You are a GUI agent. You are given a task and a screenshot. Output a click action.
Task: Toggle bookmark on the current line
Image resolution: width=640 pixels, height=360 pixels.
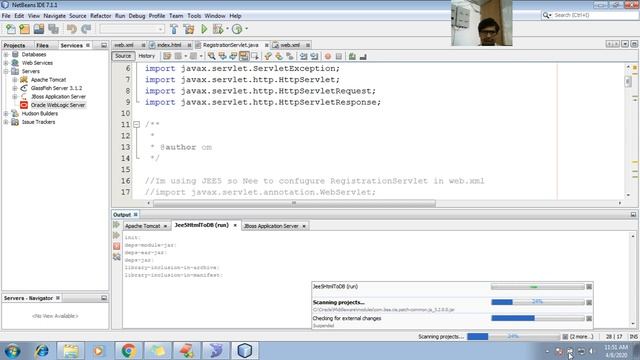click(x=290, y=56)
